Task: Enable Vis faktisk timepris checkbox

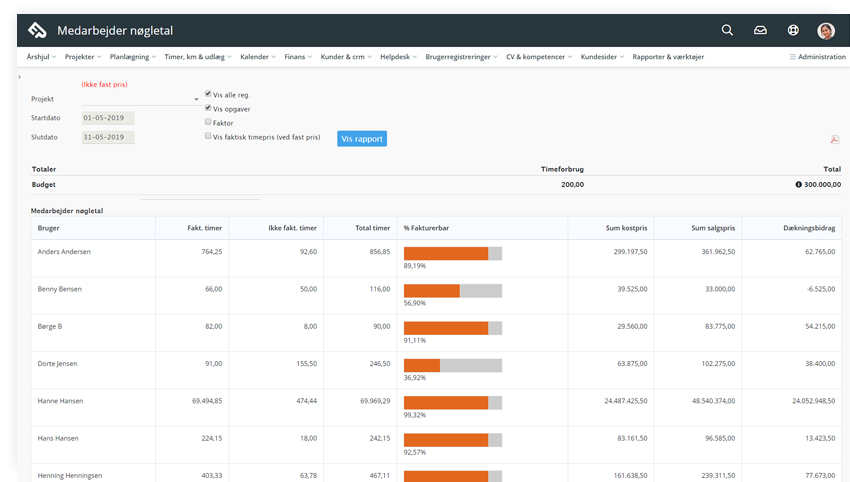Action: 208,136
